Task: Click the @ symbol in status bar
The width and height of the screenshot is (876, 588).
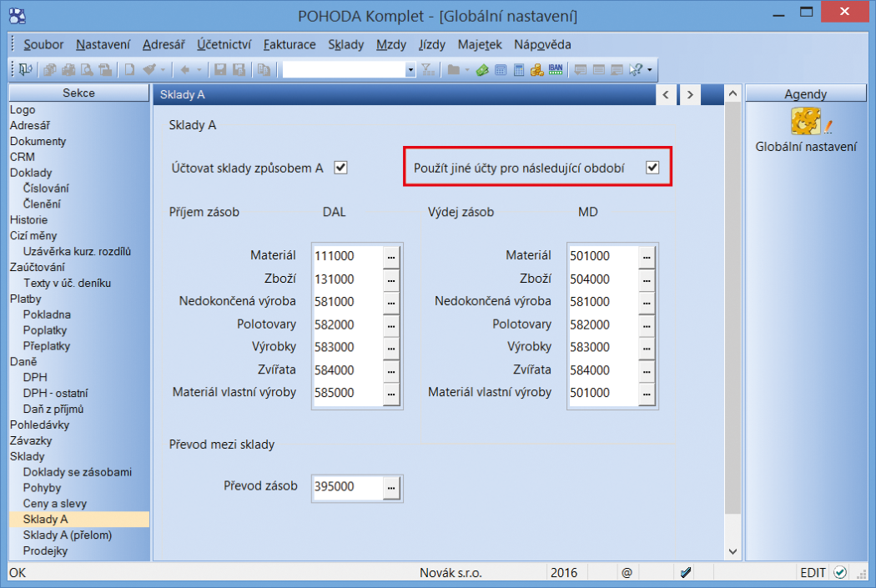Action: tap(627, 572)
